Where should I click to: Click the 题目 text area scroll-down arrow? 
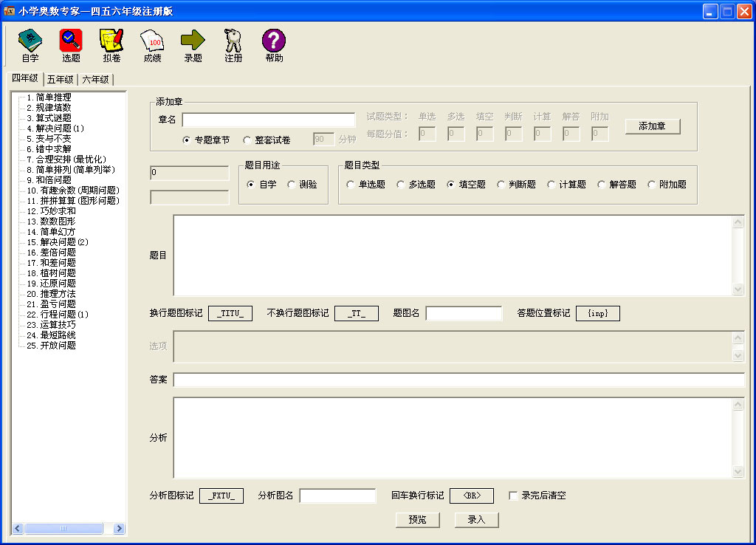pos(738,289)
